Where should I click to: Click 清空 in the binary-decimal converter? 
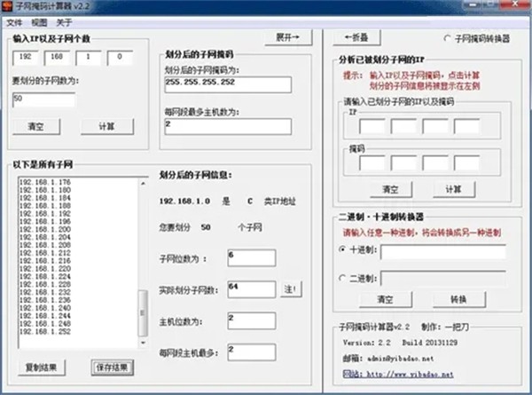point(386,299)
